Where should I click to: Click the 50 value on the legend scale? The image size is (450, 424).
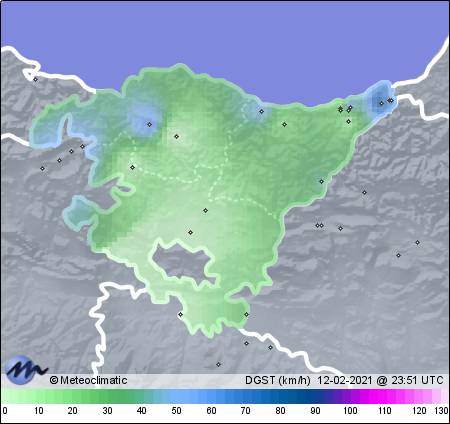(176, 410)
